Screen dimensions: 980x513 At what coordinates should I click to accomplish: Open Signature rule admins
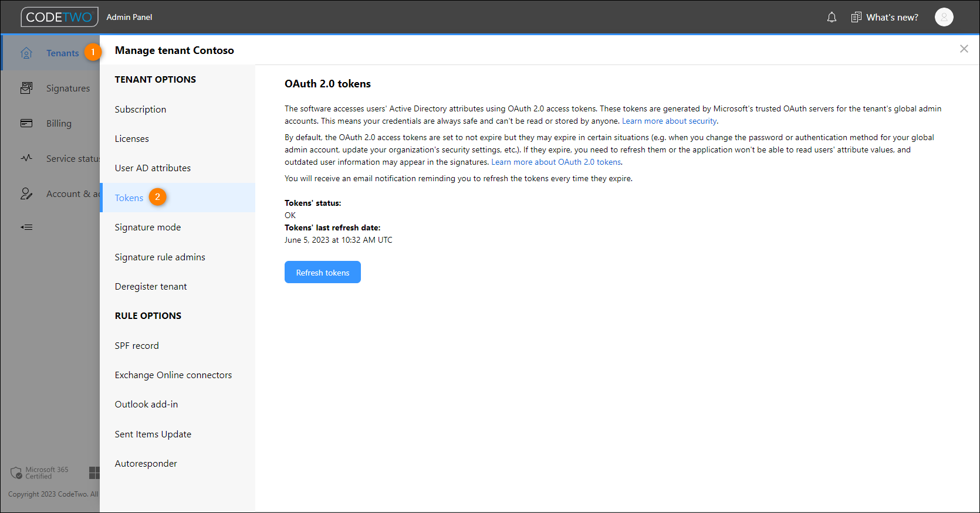tap(177, 257)
